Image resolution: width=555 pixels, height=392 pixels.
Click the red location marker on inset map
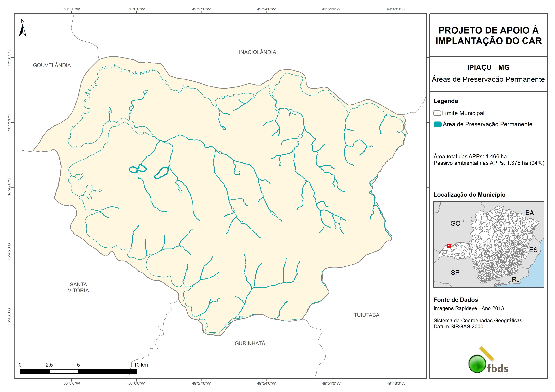pyautogui.click(x=449, y=246)
